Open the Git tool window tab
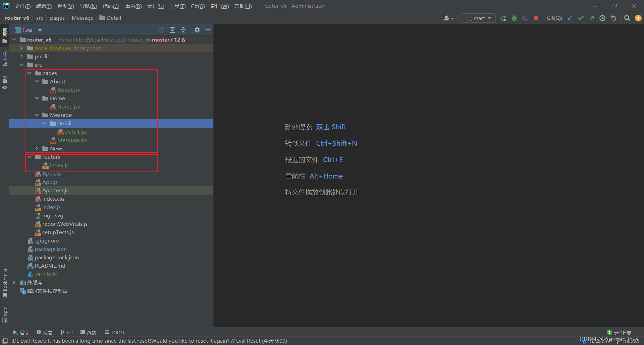The image size is (644, 345). (67, 332)
